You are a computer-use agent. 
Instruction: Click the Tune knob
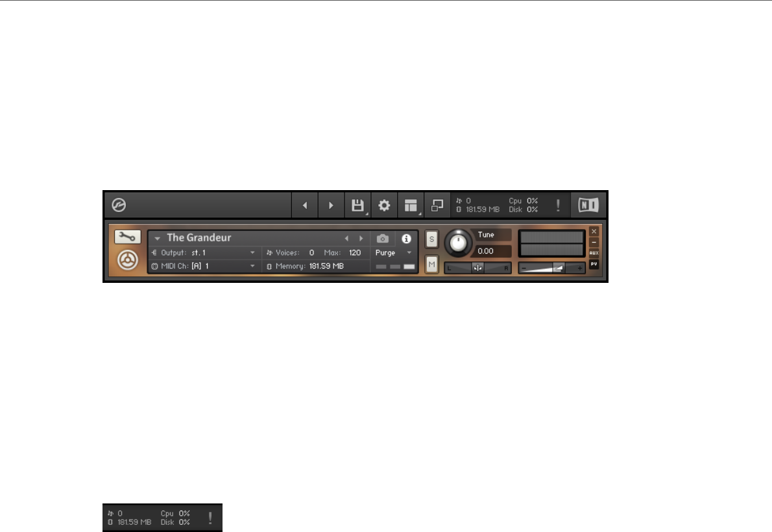click(x=459, y=243)
